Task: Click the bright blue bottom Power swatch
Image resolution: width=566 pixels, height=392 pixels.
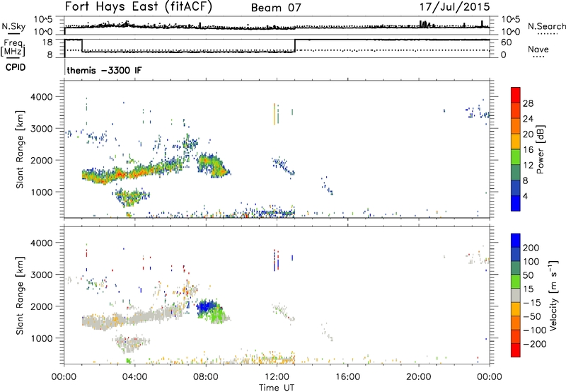Action: 516,203
